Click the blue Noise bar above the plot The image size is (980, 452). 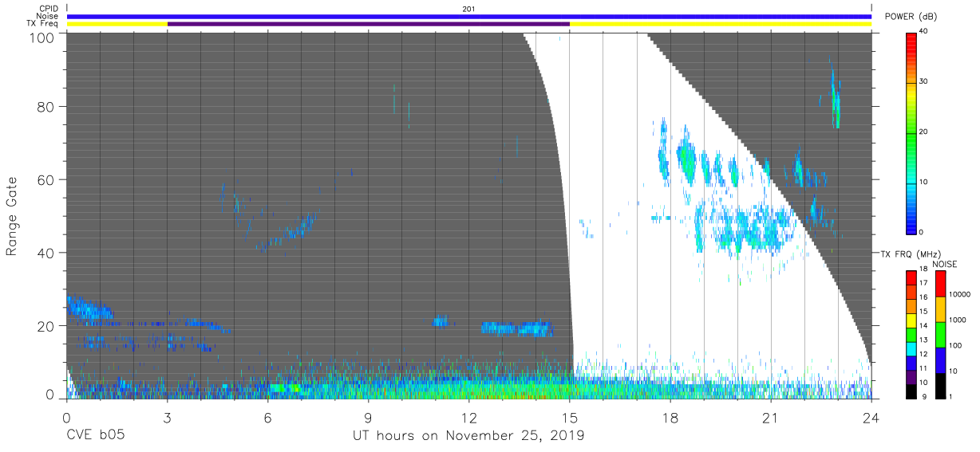[468, 16]
